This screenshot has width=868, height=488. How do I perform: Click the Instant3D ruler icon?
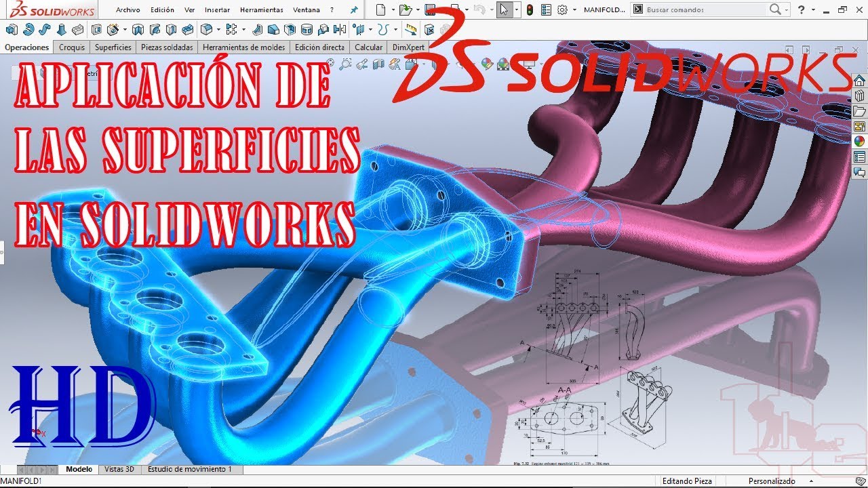click(411, 30)
